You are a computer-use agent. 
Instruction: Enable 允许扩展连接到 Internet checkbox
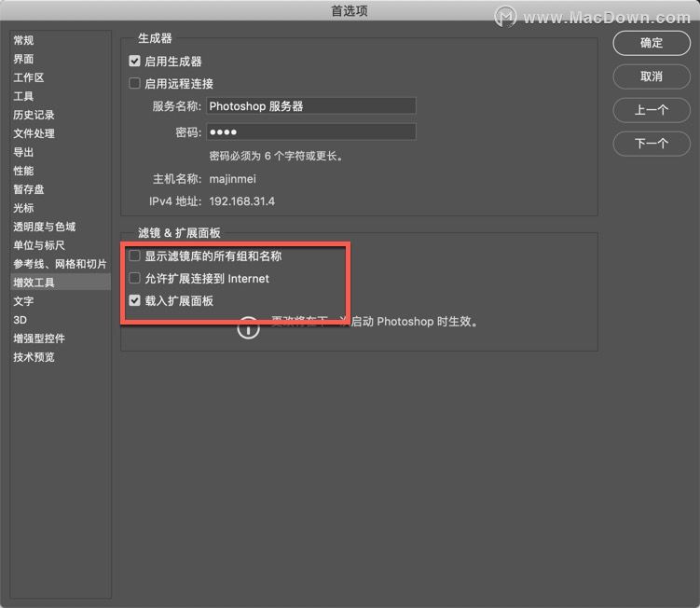click(x=134, y=278)
